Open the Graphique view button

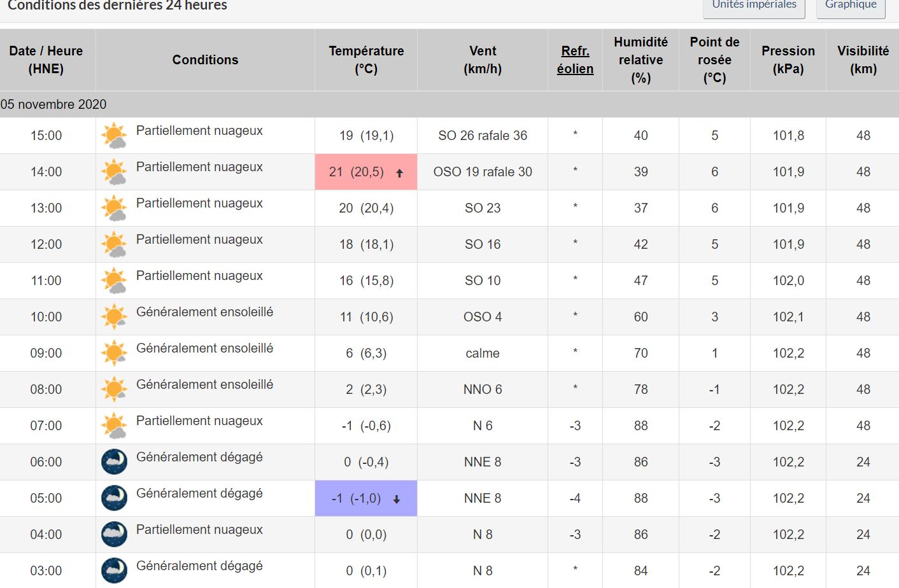click(x=851, y=6)
